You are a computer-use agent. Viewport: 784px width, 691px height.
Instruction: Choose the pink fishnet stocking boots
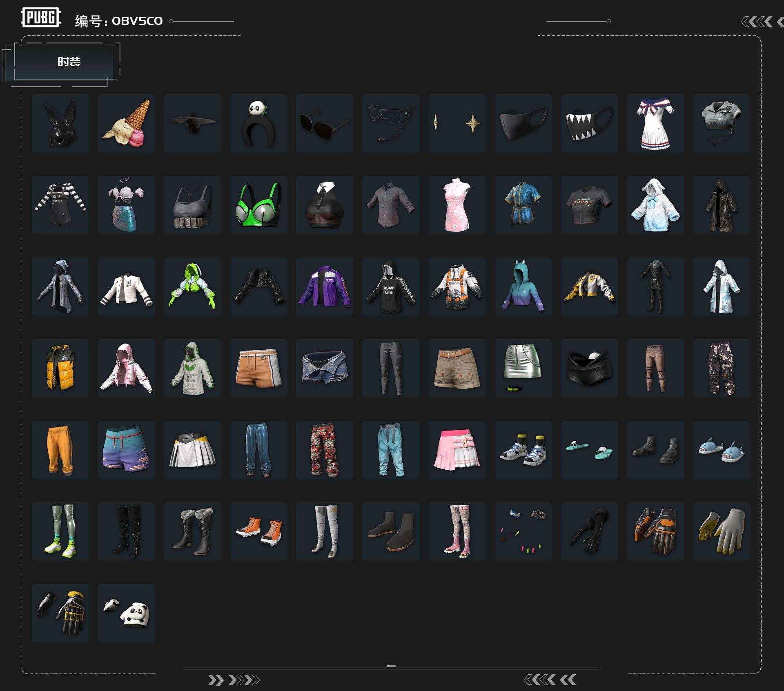[457, 531]
